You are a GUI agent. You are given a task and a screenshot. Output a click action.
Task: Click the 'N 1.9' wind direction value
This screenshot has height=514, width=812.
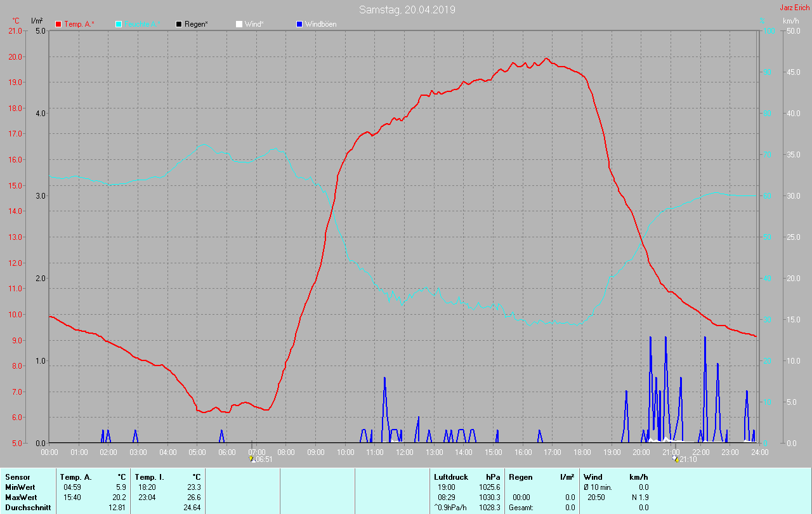click(x=639, y=497)
